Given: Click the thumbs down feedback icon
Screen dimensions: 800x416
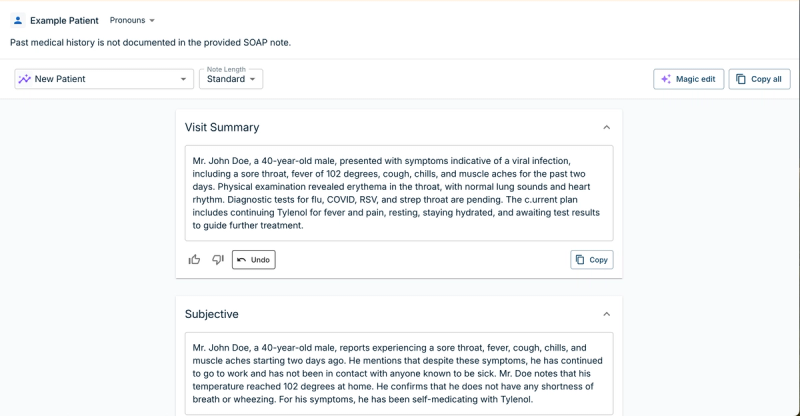Looking at the screenshot, I should pos(218,260).
